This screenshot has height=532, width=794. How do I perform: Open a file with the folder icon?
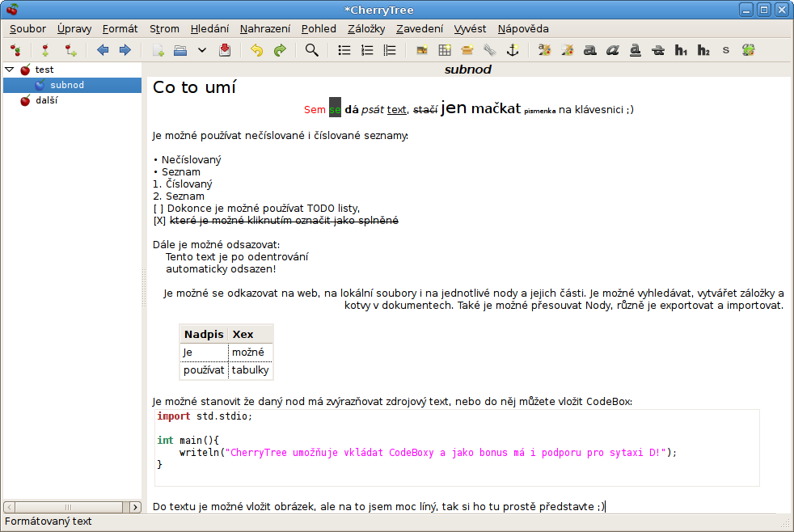click(x=180, y=50)
